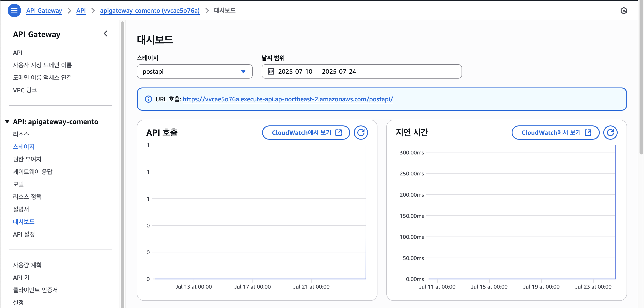Open the date range 2025-07-10 — 2025-07-24 field
Screen dimensions: 644x308
tap(361, 72)
